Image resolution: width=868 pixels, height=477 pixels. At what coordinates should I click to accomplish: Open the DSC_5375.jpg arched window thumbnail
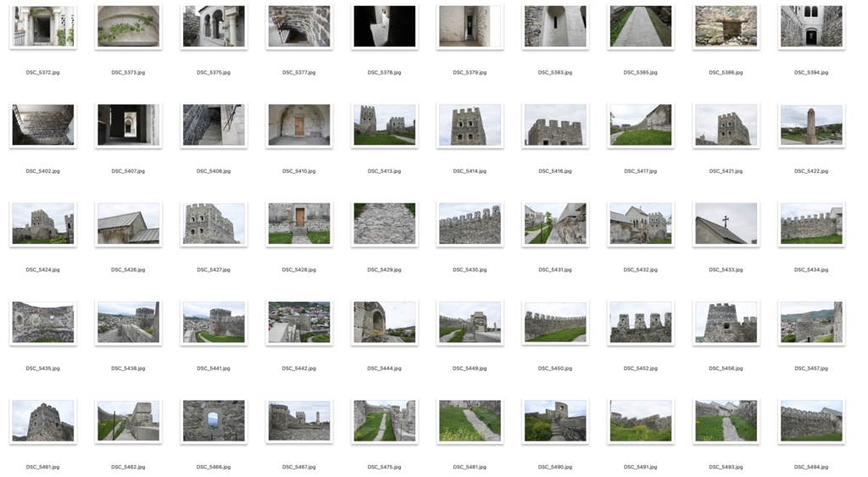pyautogui.click(x=214, y=26)
